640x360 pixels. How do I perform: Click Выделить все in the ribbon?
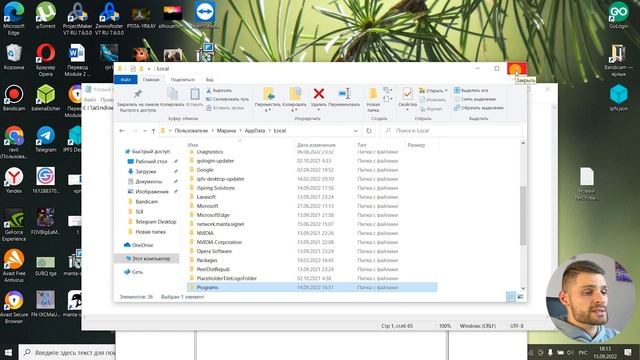pos(471,90)
